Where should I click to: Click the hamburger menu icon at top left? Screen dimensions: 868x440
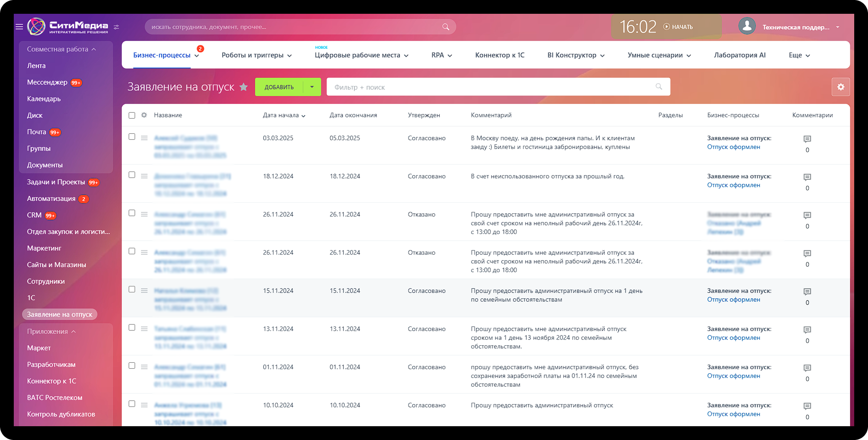[19, 27]
